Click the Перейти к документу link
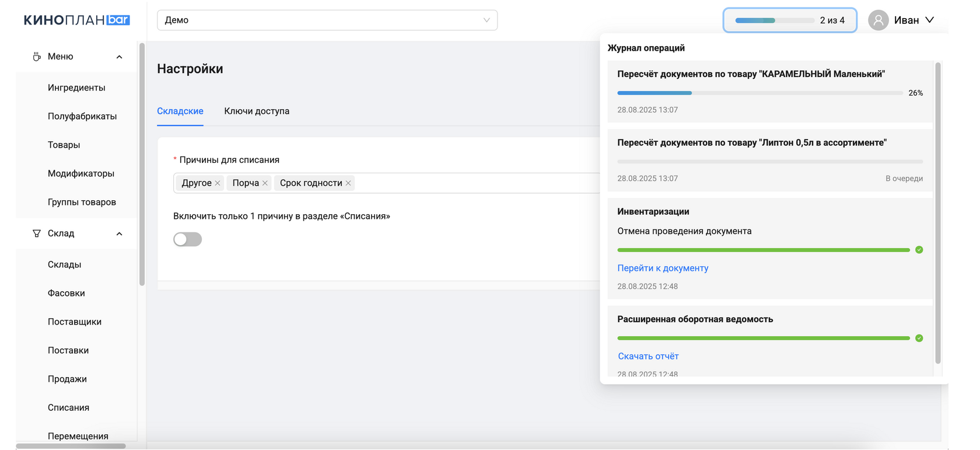The image size is (980, 450). pos(663,268)
